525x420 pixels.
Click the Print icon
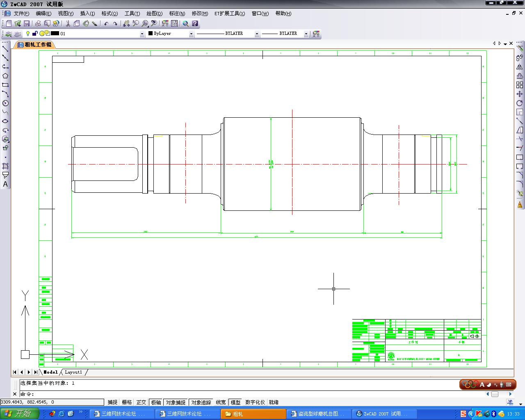38,23
